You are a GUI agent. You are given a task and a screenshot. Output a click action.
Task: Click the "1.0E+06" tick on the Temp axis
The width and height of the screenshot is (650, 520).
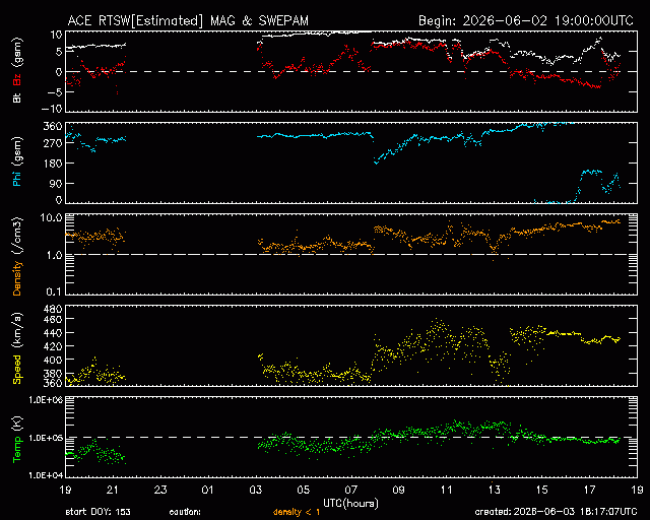(46, 400)
